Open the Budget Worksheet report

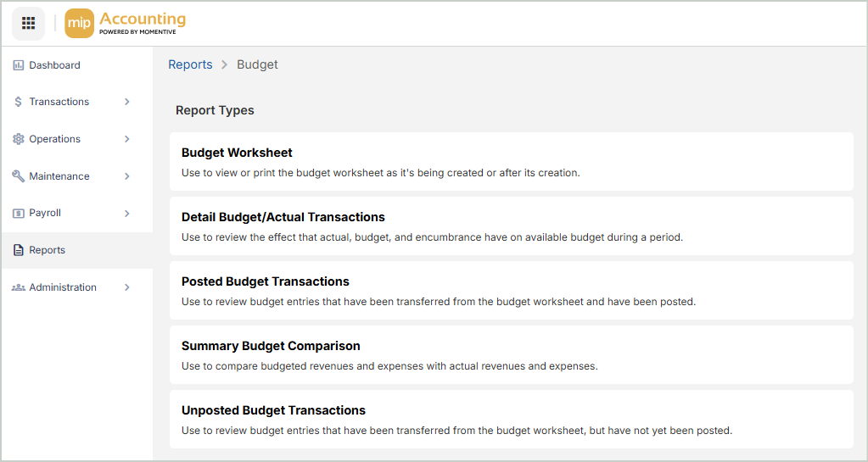pos(237,153)
